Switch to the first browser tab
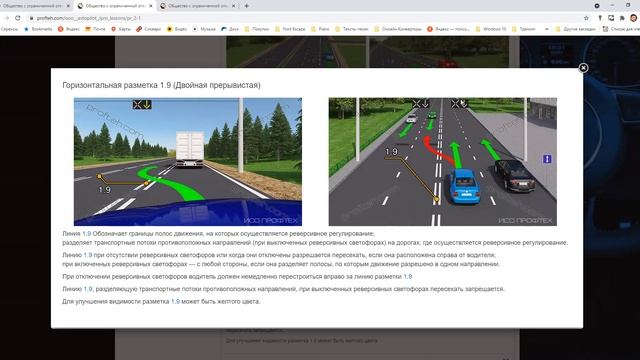640x360 pixels. coord(36,6)
